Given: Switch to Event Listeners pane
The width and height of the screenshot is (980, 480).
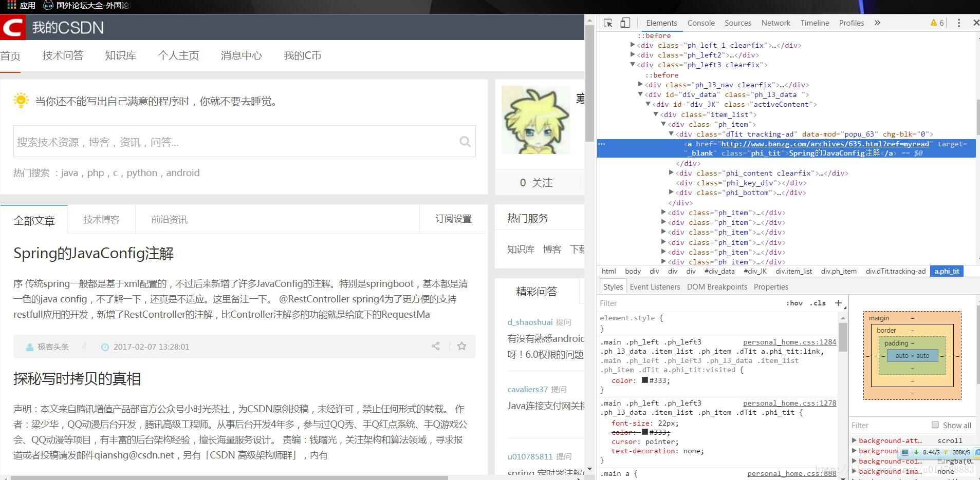Looking at the screenshot, I should 655,287.
